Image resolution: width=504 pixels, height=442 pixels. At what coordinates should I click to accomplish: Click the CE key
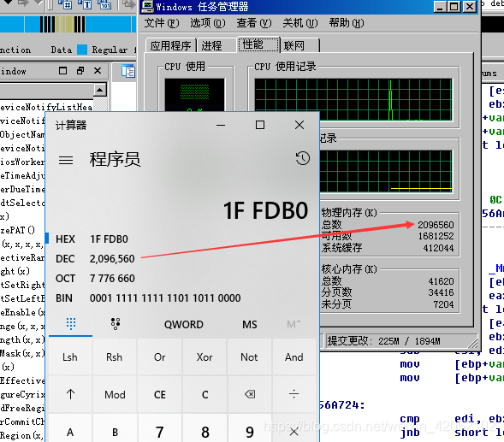160,394
